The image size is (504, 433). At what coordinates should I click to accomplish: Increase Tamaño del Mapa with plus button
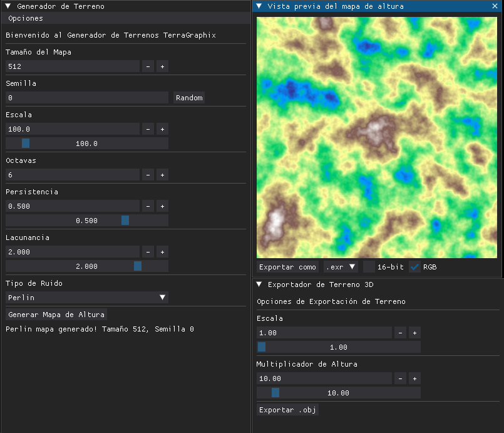click(x=162, y=66)
